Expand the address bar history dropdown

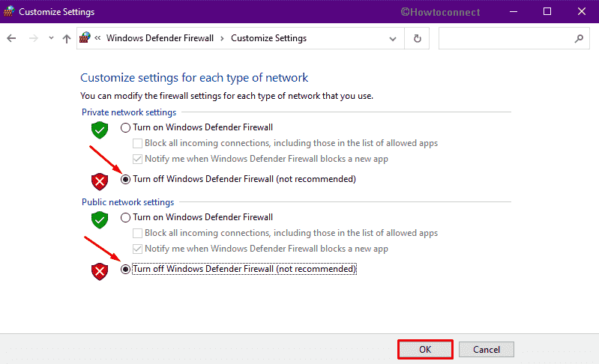click(392, 38)
